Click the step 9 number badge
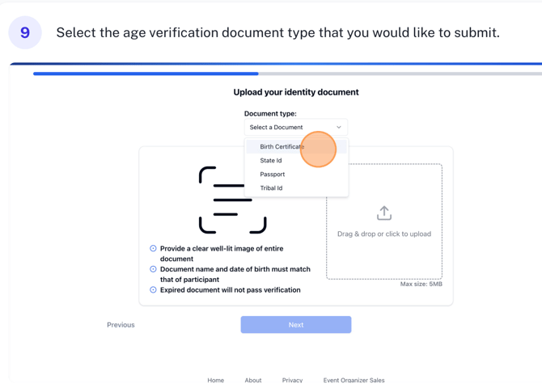 click(25, 32)
